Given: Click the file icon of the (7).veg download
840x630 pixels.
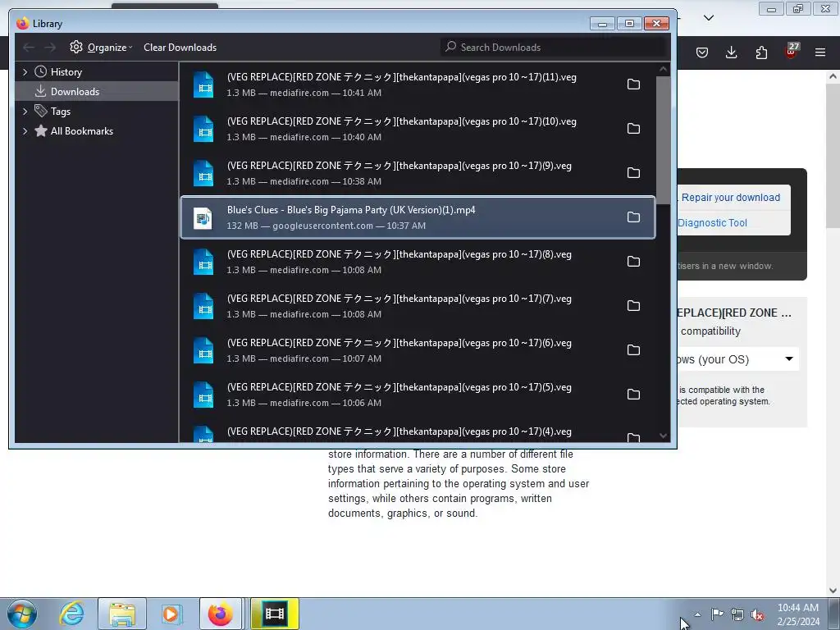Looking at the screenshot, I should click(x=203, y=306).
